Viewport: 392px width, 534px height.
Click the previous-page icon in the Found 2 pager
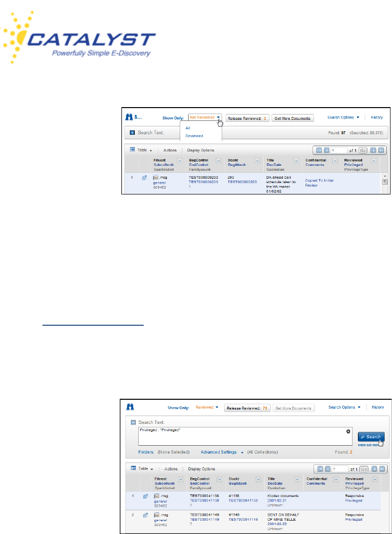[x=328, y=469]
